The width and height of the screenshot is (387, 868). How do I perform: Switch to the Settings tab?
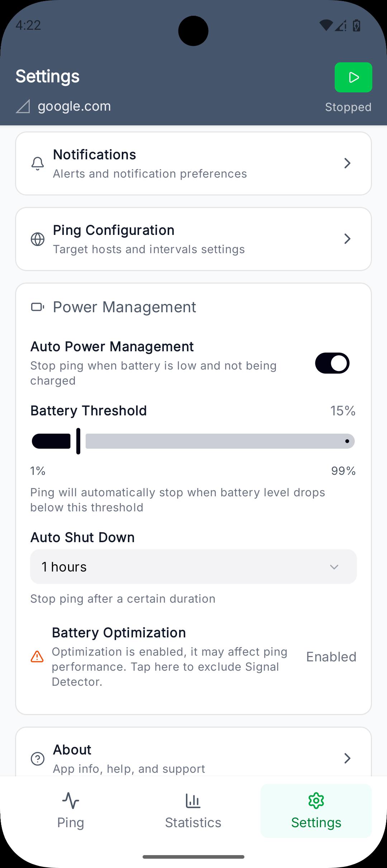tap(316, 811)
